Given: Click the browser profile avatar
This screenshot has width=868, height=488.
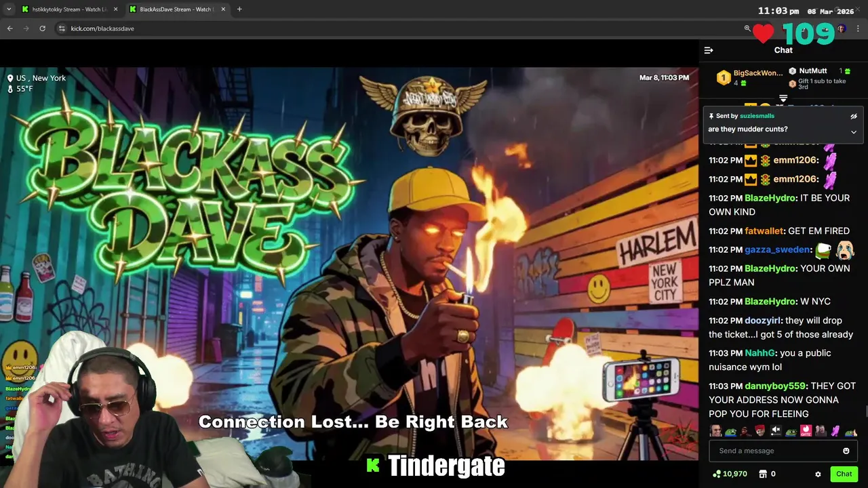Looking at the screenshot, I should coord(842,28).
